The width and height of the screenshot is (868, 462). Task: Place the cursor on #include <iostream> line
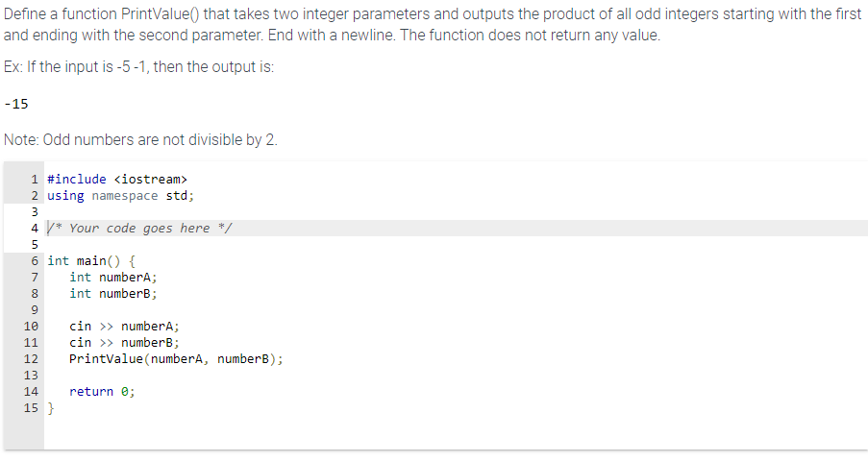point(117,180)
